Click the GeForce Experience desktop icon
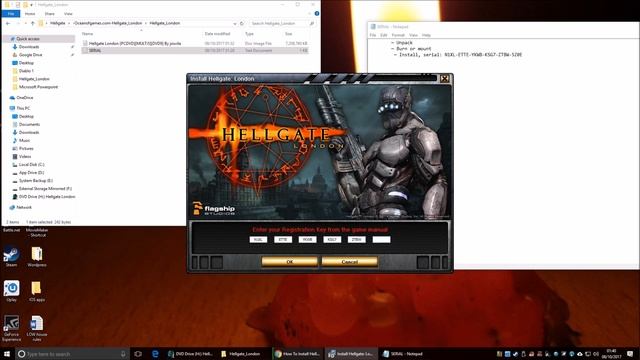 pos(11,328)
